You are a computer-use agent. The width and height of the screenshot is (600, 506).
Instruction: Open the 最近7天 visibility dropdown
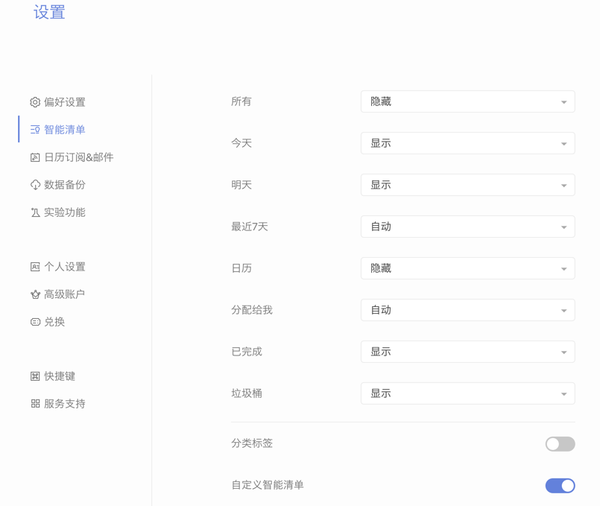468,227
